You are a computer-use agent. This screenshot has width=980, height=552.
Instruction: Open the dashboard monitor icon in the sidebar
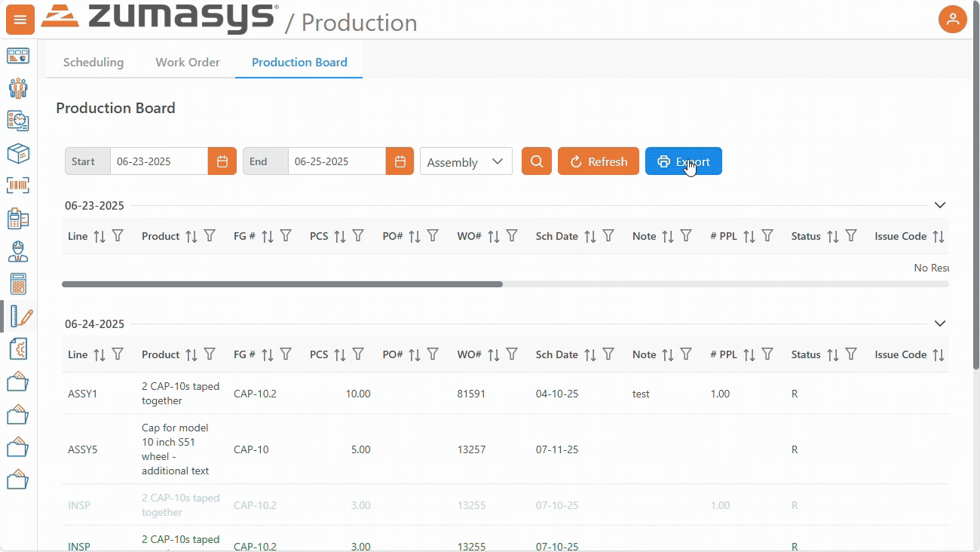[x=18, y=56]
